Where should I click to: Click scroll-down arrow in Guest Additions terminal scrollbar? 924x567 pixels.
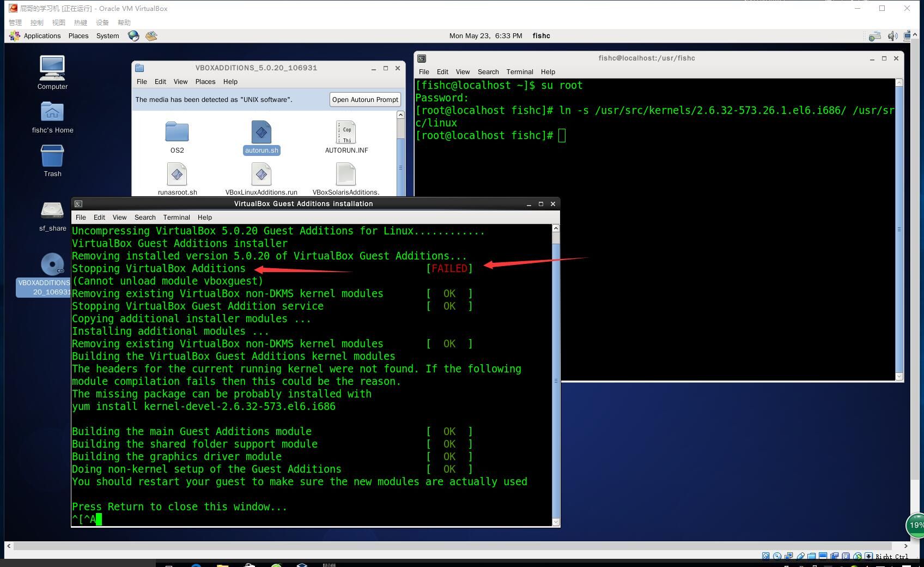(556, 522)
